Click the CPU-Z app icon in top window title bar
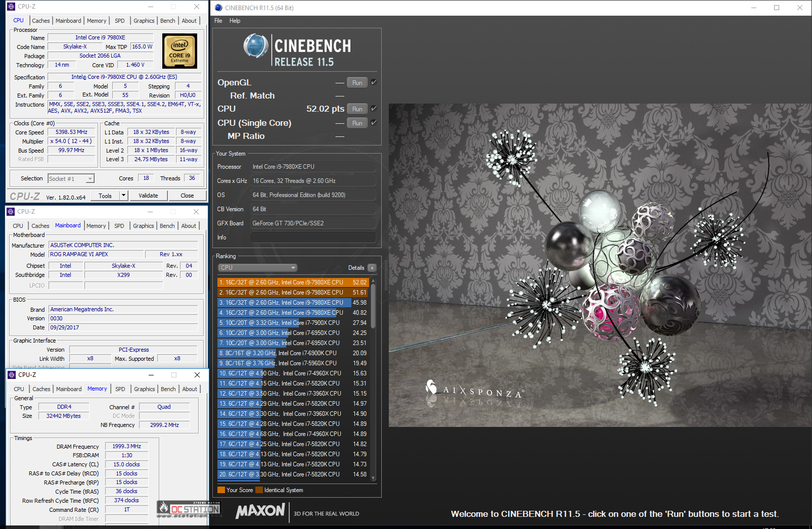This screenshot has height=529, width=812. click(11, 7)
